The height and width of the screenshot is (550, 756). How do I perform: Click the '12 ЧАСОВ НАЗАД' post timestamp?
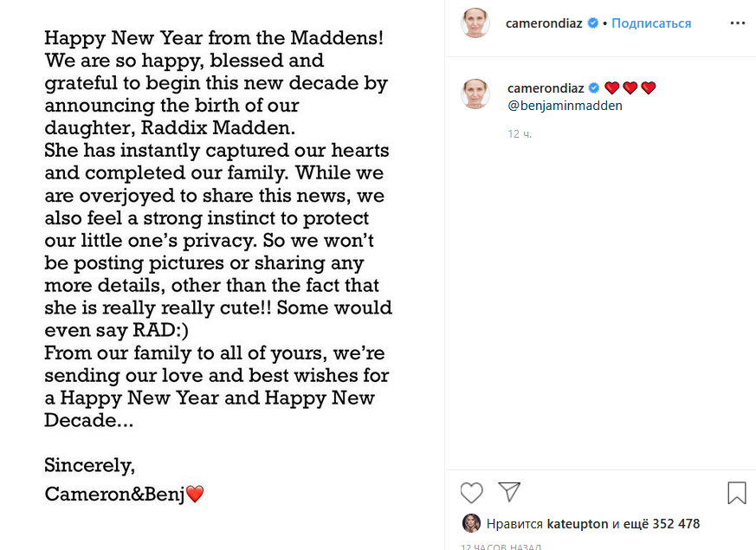click(x=502, y=547)
